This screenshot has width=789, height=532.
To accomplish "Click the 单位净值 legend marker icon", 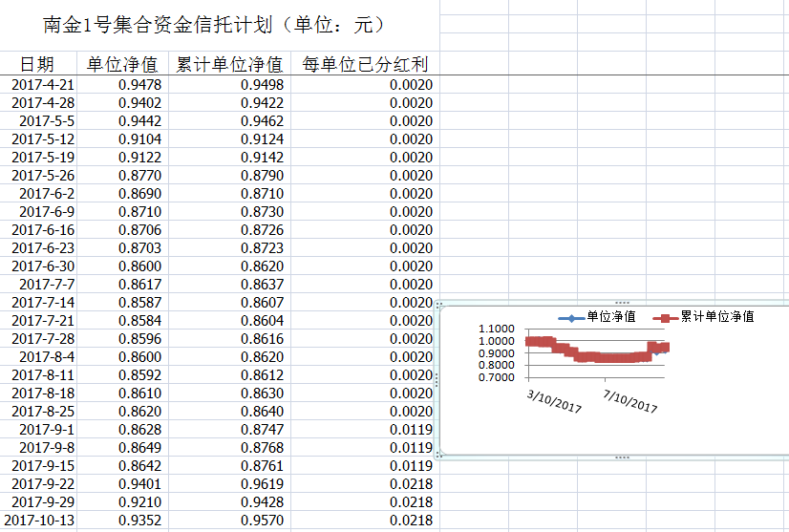I will click(x=570, y=318).
